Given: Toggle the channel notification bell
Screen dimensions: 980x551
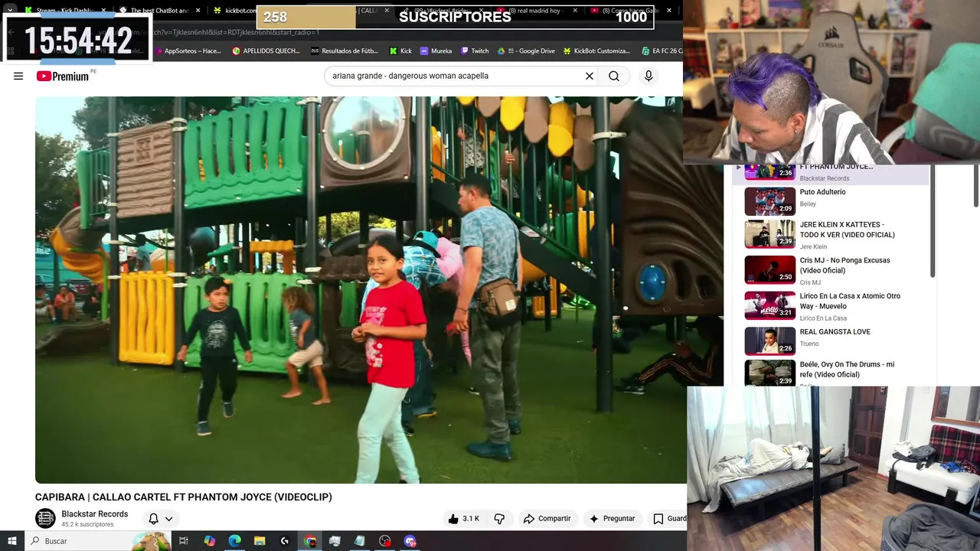Looking at the screenshot, I should click(x=153, y=518).
